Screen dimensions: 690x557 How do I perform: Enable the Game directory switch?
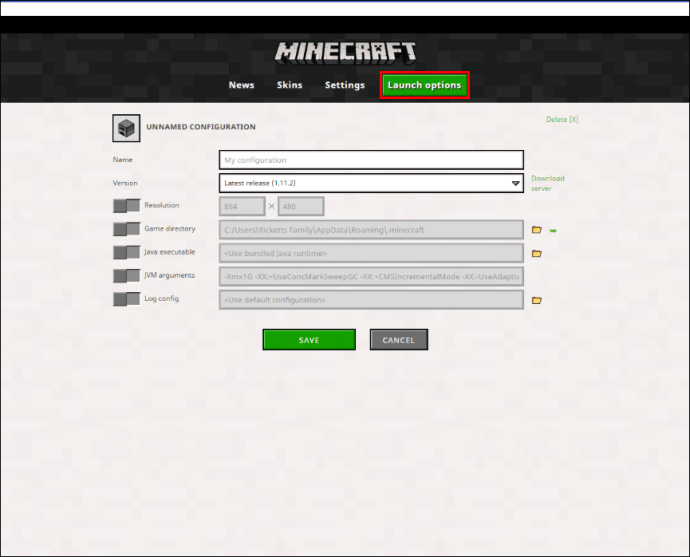(127, 229)
